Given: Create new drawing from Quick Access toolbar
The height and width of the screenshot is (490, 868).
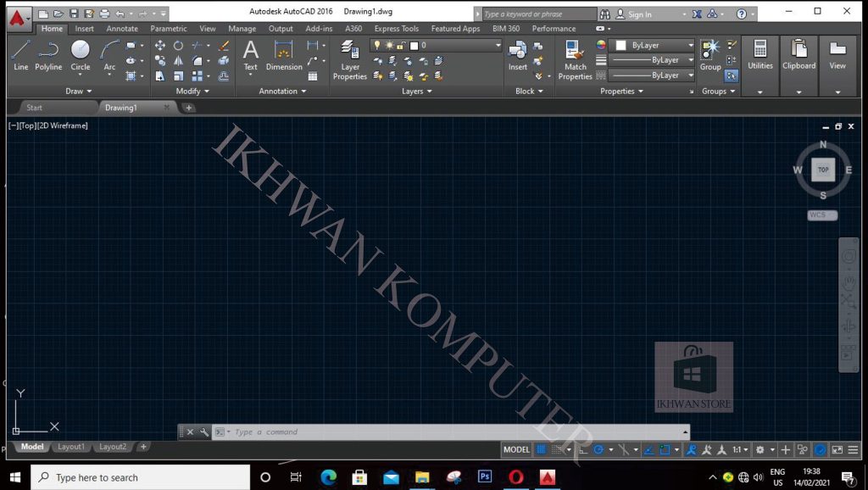Looking at the screenshot, I should click(43, 14).
